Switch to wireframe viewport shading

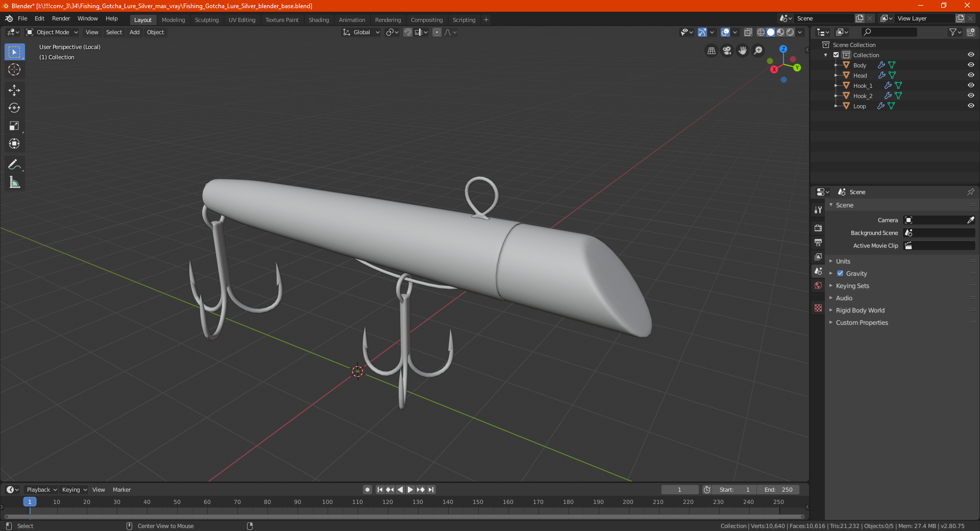click(x=761, y=32)
